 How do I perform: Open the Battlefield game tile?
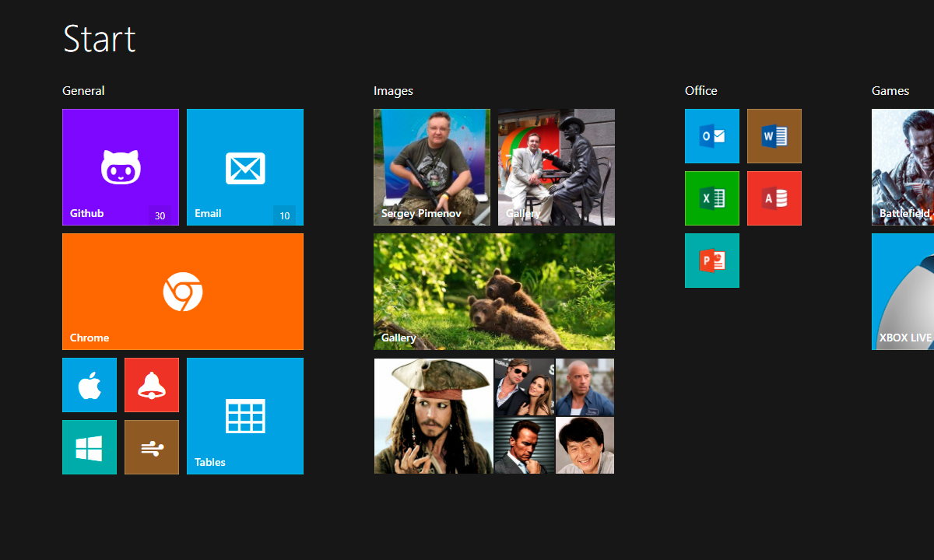(x=903, y=167)
